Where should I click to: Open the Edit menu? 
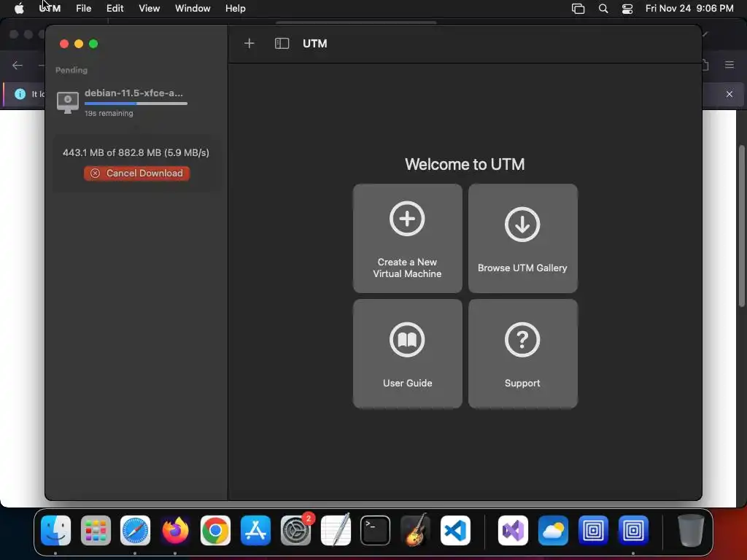coord(115,9)
